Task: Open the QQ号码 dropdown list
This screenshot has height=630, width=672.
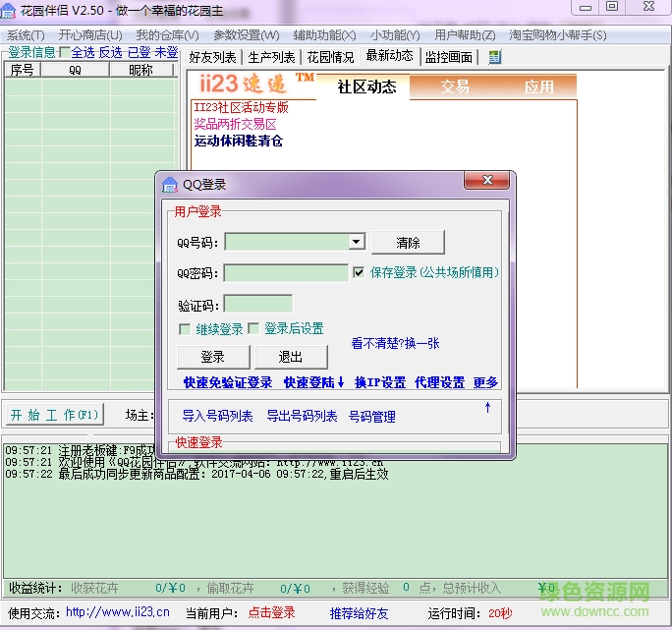Action: pos(357,242)
